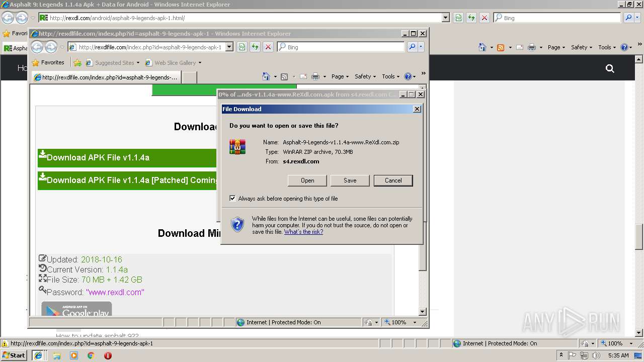This screenshot has height=362, width=644.
Task: Open Page menu in main window
Action: [x=556, y=47]
